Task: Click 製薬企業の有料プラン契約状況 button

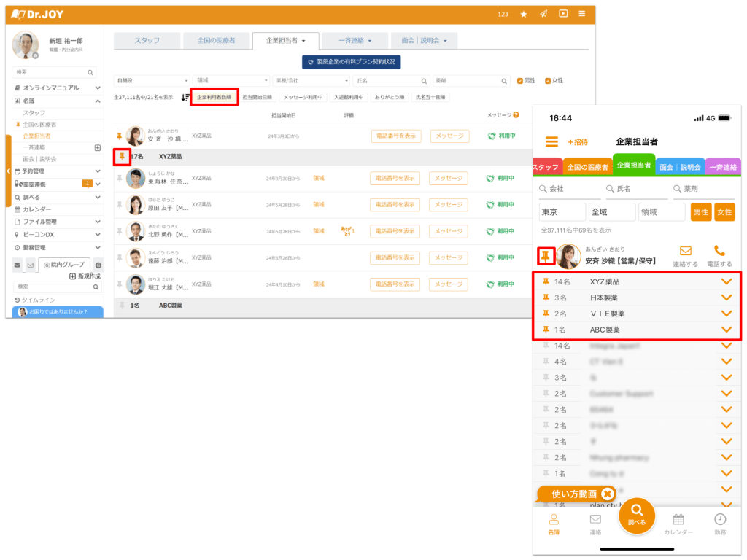Action: pyautogui.click(x=351, y=62)
